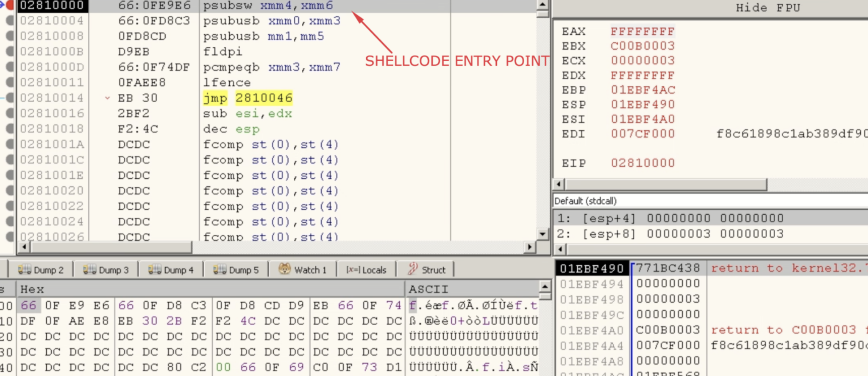Open the Struct view icon
Screen dimensions: 868x376
(412, 269)
